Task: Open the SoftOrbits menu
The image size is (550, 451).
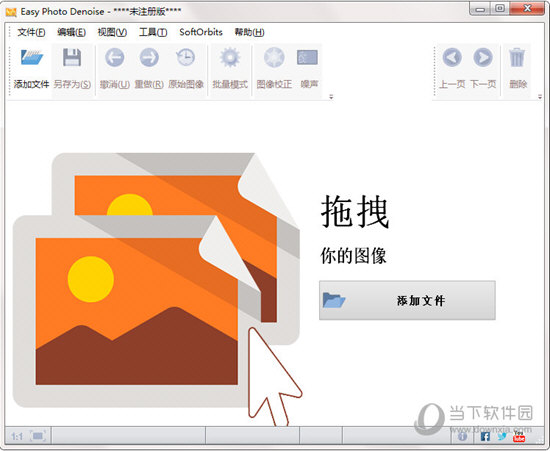Action: pos(201,32)
